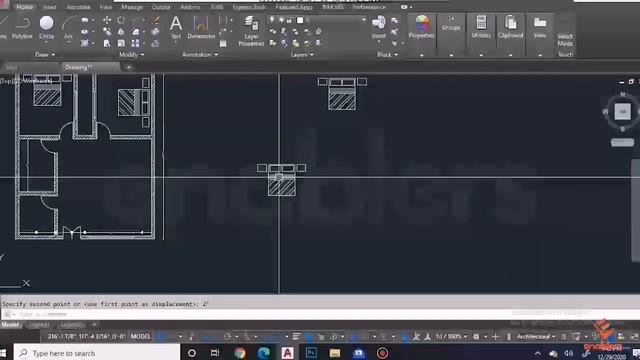Screen dimensions: 640x360
Task: Expand the Annotation panel dropdown
Action: pyautogui.click(x=200, y=54)
